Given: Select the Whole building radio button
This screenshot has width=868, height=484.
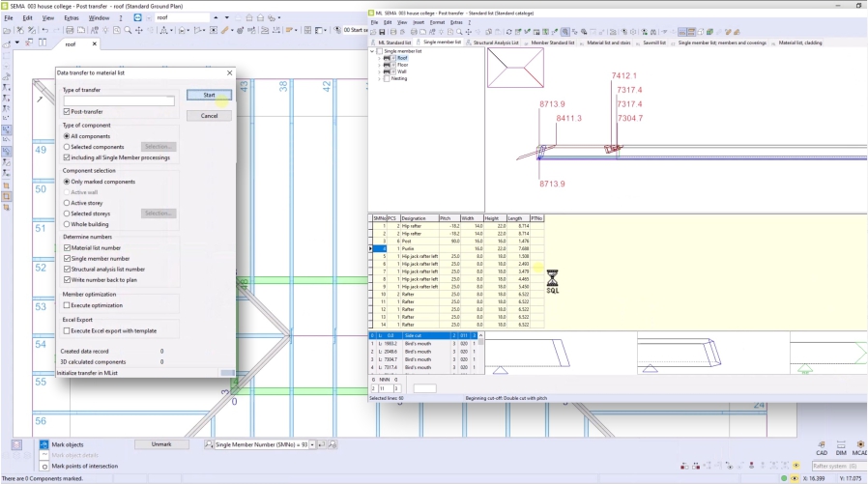Looking at the screenshot, I should 67,224.
